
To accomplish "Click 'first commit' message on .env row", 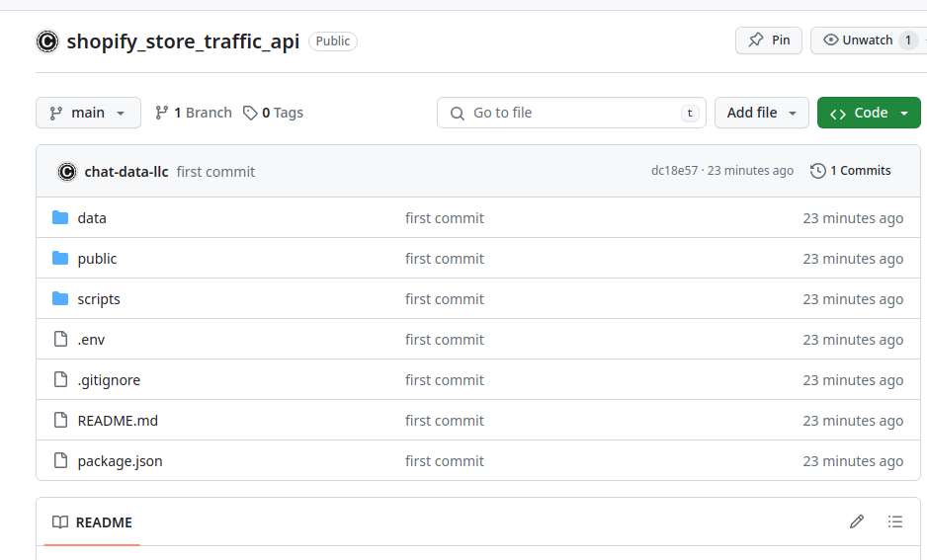I will (x=445, y=340).
